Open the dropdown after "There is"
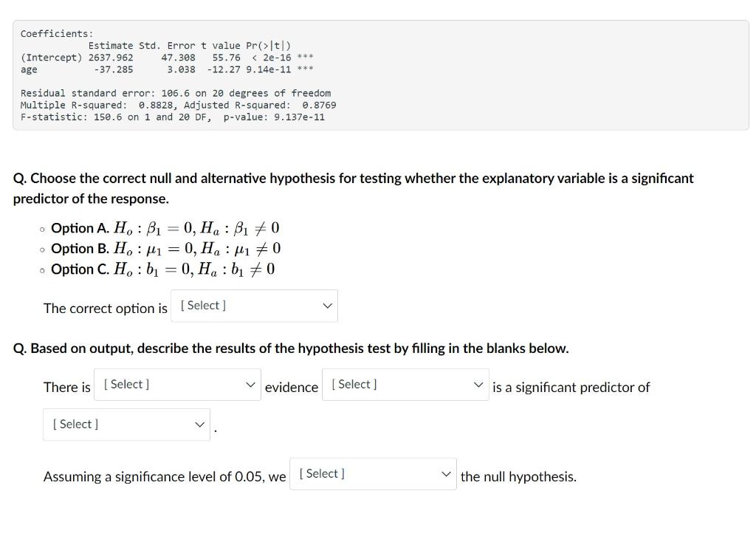 (176, 384)
